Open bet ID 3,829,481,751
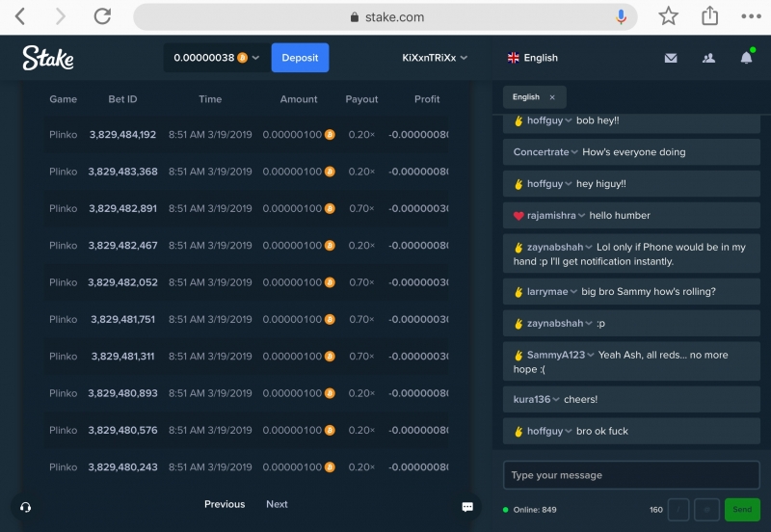This screenshot has width=771, height=532. [x=122, y=319]
